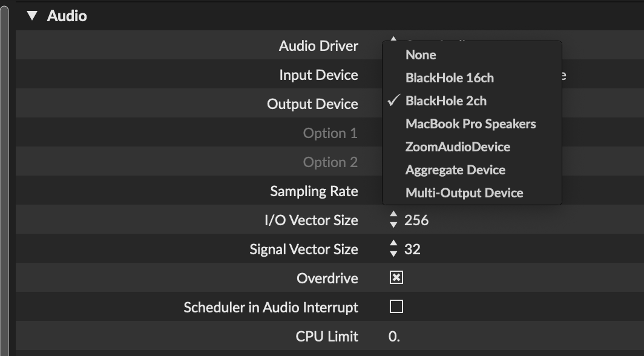
Task: Select the checked BlackHole 2ch option
Action: [x=445, y=101]
